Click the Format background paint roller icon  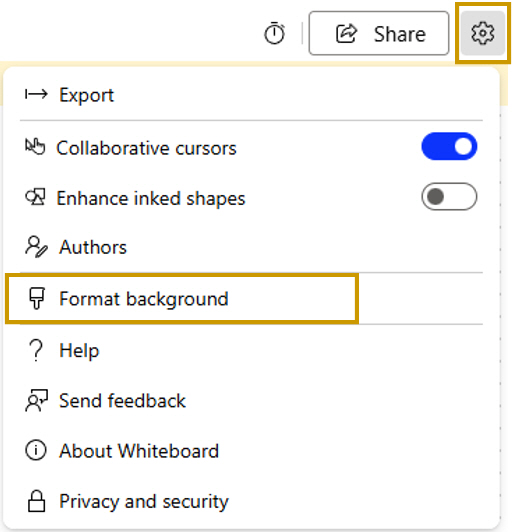point(37,298)
